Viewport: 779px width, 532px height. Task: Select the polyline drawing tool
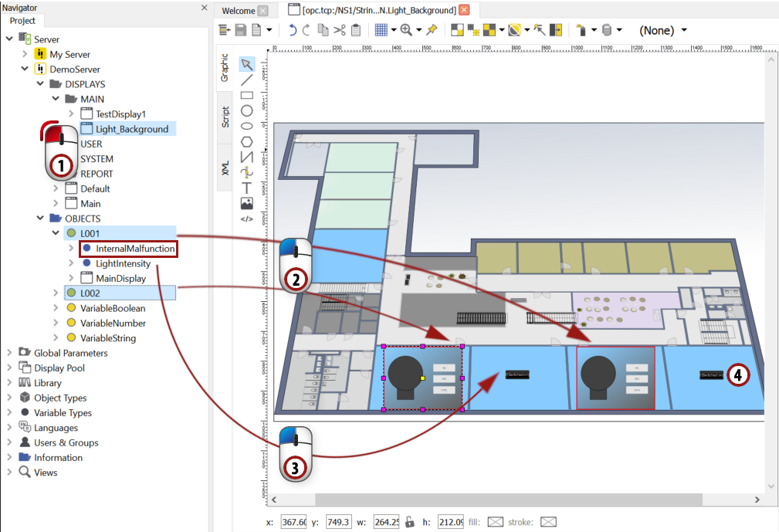click(x=248, y=156)
